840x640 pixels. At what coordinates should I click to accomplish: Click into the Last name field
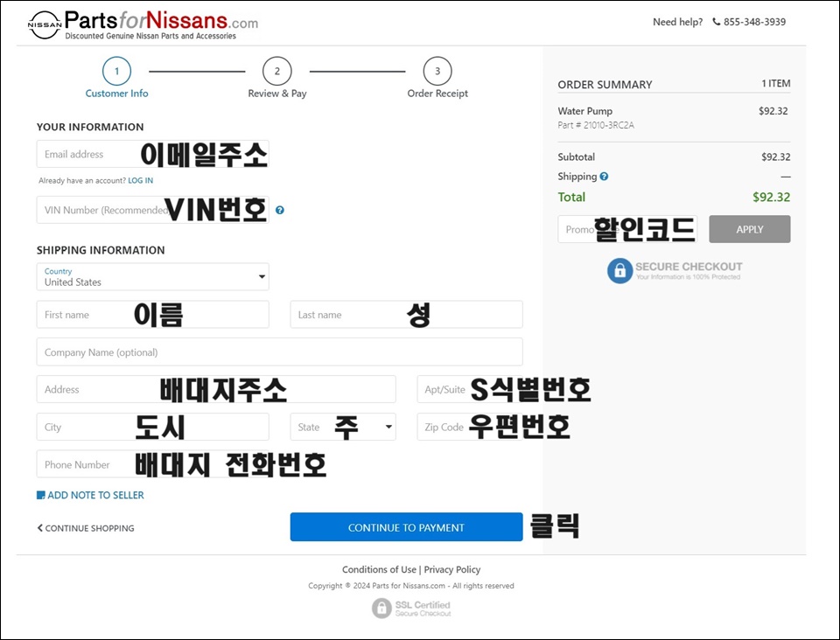[406, 314]
